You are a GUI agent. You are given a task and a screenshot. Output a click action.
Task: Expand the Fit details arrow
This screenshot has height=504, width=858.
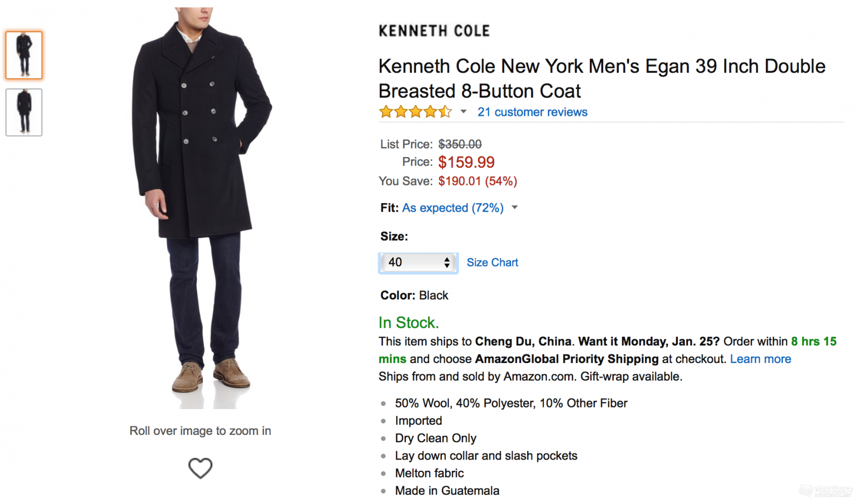[x=515, y=207]
